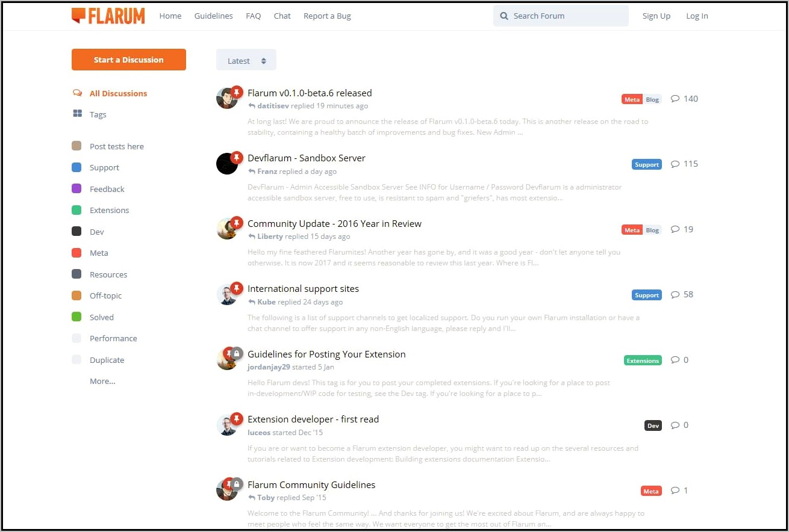Click reply arrow beside datitisev
Screen dimensions: 789x532
coord(252,106)
